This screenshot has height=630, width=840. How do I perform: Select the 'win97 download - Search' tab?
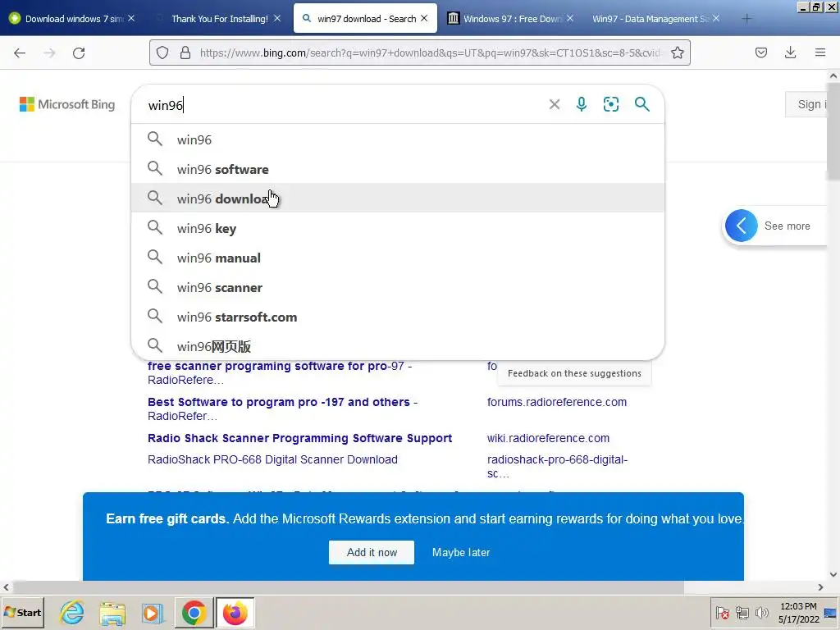click(364, 19)
